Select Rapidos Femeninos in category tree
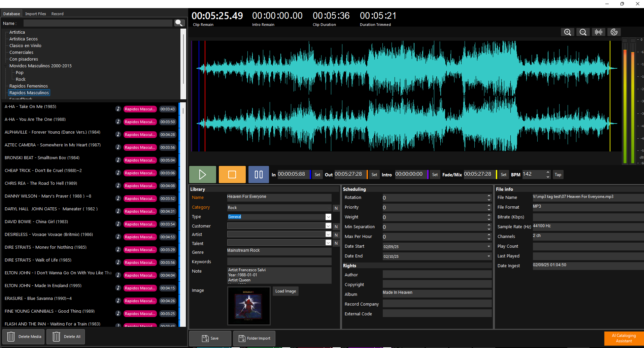The width and height of the screenshot is (644, 348). point(29,86)
